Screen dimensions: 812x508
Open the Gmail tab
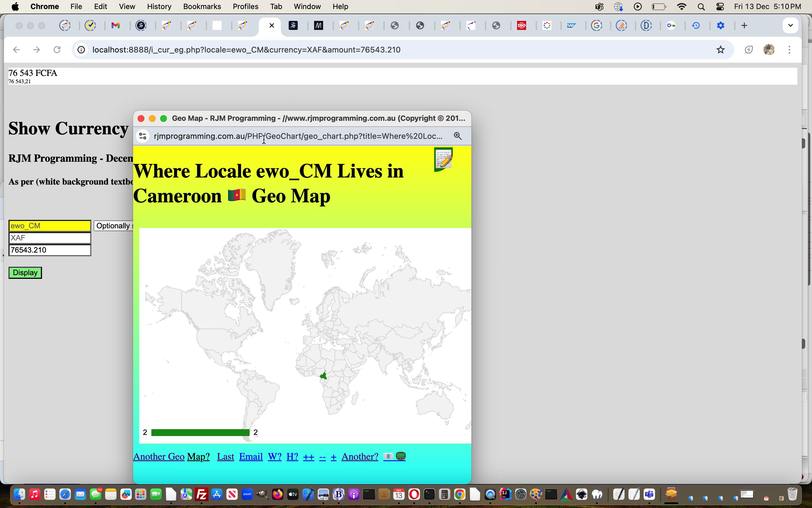click(x=116, y=25)
